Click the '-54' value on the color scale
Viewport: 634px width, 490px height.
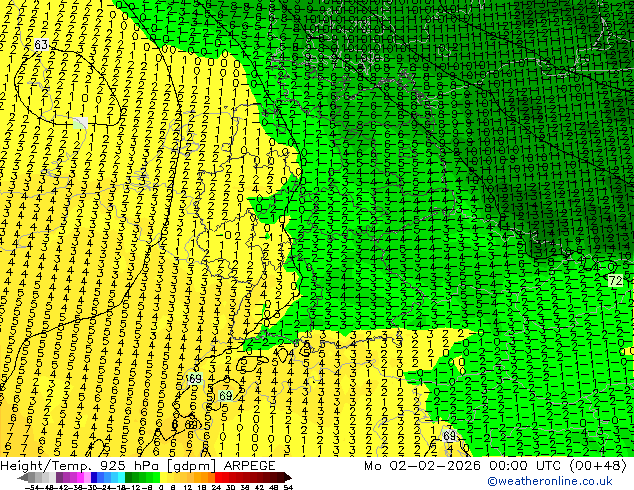[32, 488]
